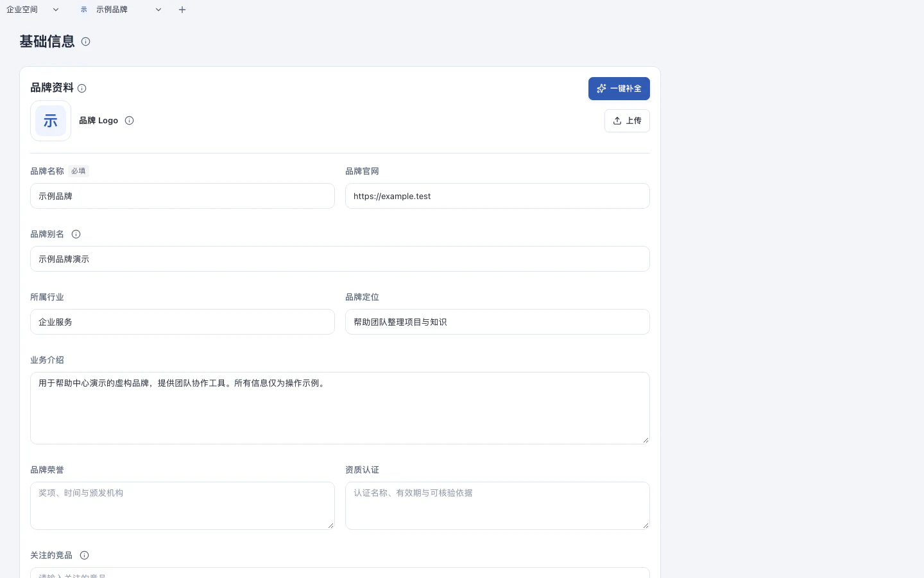Screen dimensions: 924x578
Task: Click the 资质认证 text area
Action: point(497,505)
